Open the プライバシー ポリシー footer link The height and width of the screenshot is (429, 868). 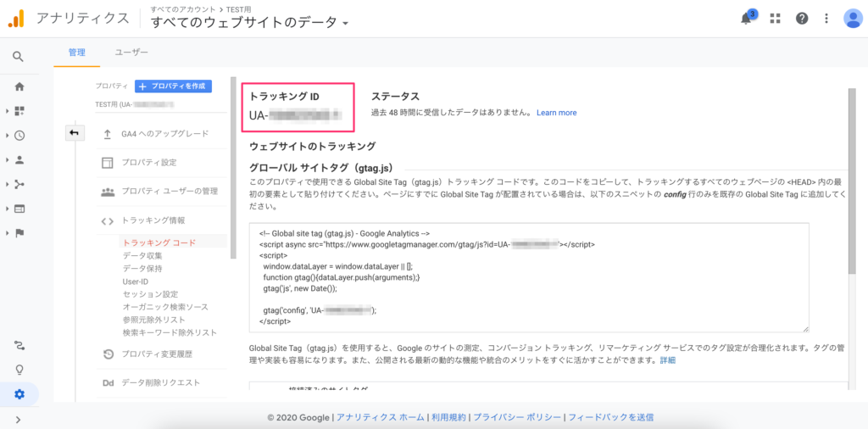(x=516, y=417)
